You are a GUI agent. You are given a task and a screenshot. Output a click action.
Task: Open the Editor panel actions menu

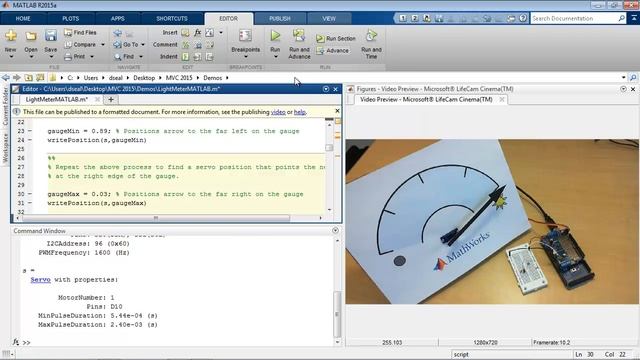(326, 89)
